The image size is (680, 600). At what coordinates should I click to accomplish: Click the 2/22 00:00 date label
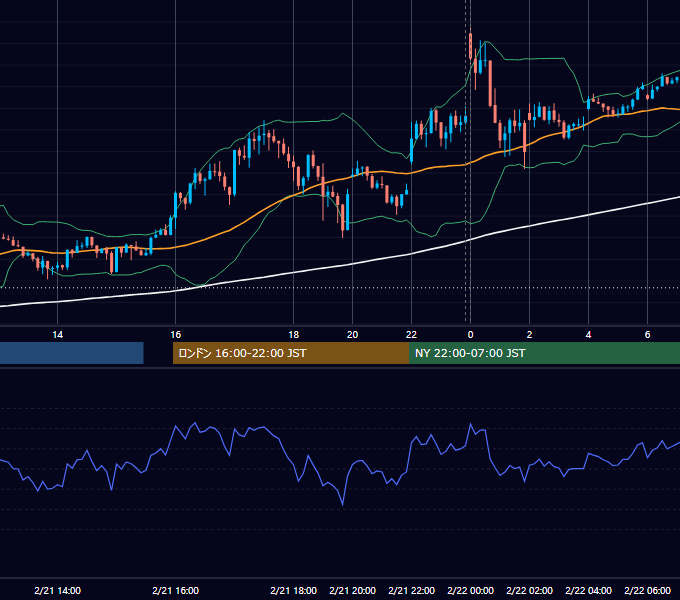[x=470, y=590]
